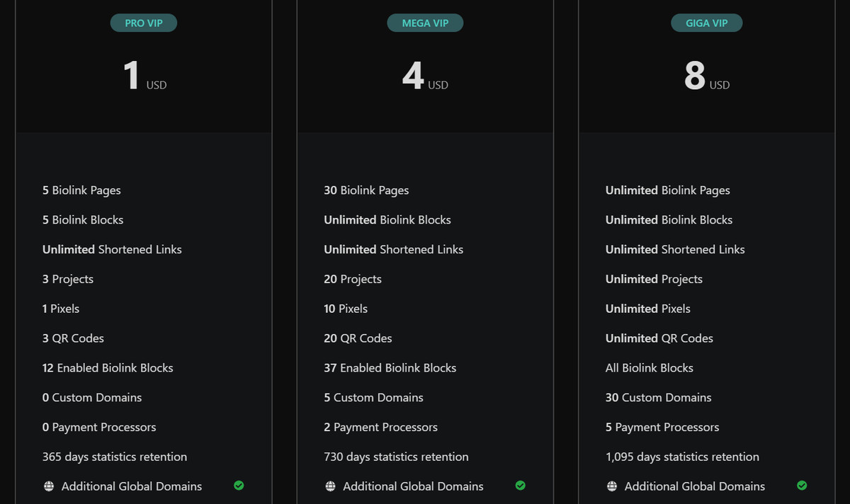Viewport: 850px width, 504px height.
Task: Select the GIGA VIP plan badge
Action: (706, 23)
